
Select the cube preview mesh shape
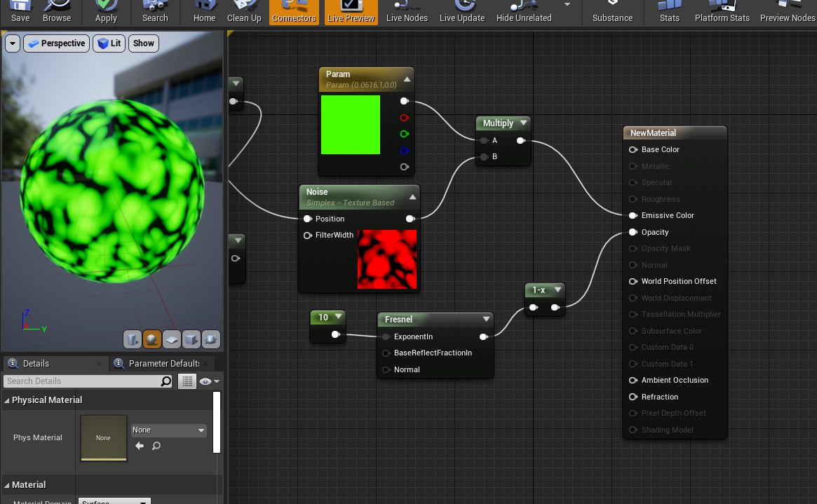click(x=191, y=339)
